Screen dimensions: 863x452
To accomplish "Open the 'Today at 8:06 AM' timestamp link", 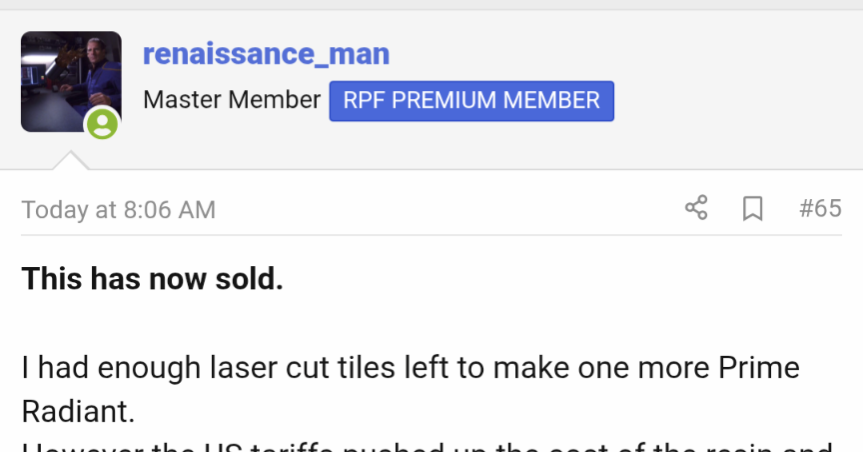I will [118, 210].
